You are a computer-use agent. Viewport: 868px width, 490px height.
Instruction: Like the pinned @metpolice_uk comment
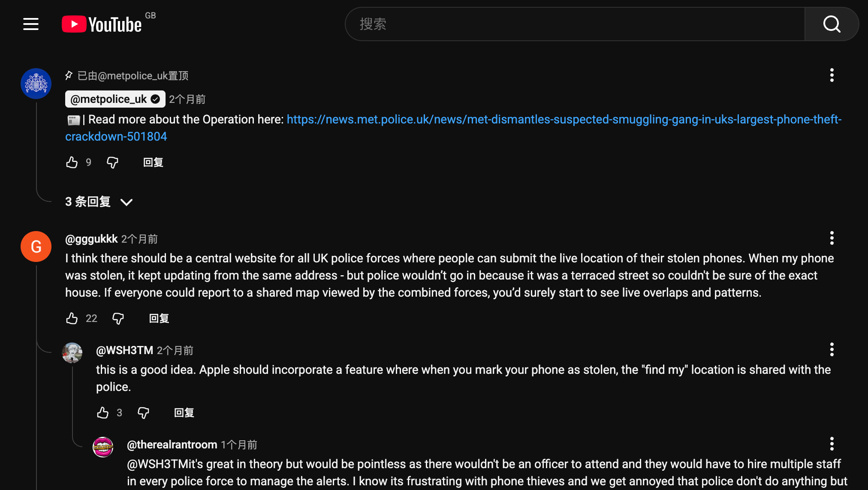click(x=72, y=162)
